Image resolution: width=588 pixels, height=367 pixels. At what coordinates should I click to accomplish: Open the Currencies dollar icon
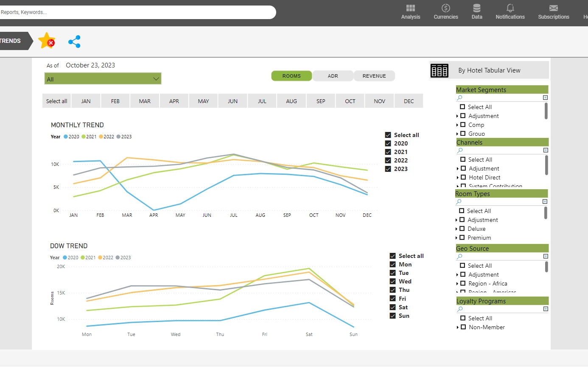445,8
